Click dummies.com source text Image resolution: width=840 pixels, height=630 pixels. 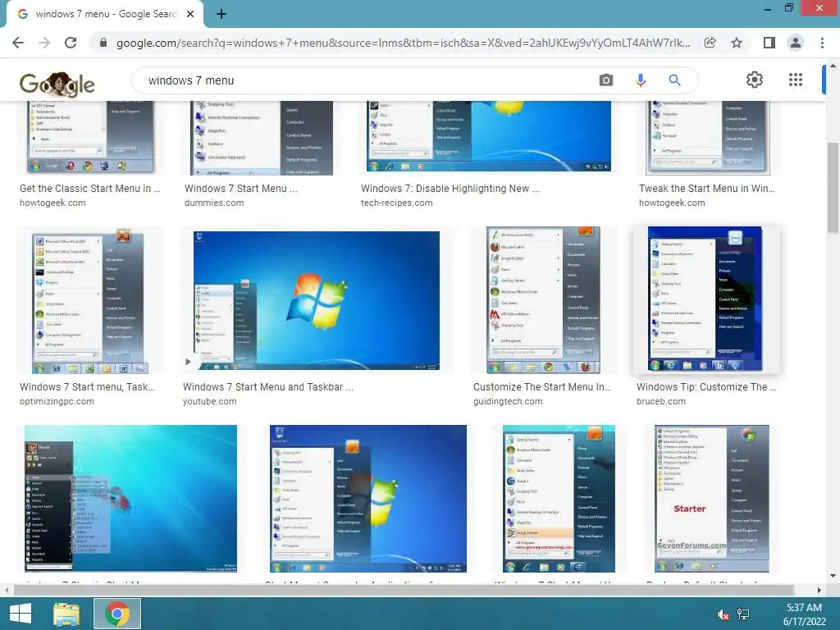tap(214, 203)
